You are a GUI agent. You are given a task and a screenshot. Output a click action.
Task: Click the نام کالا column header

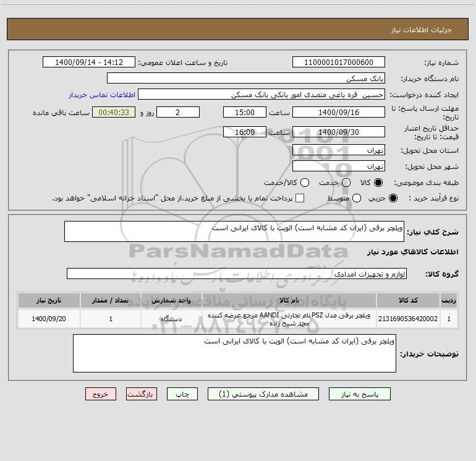[289, 300]
